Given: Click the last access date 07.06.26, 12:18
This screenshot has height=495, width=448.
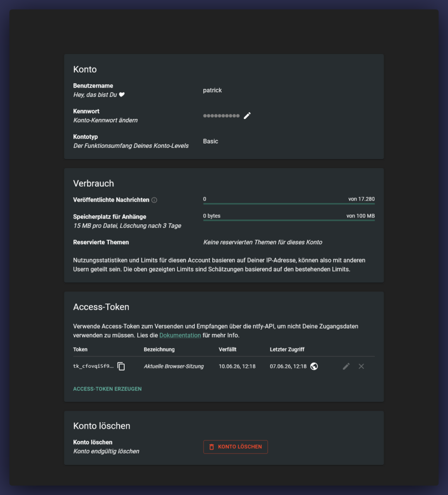Looking at the screenshot, I should pyautogui.click(x=288, y=366).
